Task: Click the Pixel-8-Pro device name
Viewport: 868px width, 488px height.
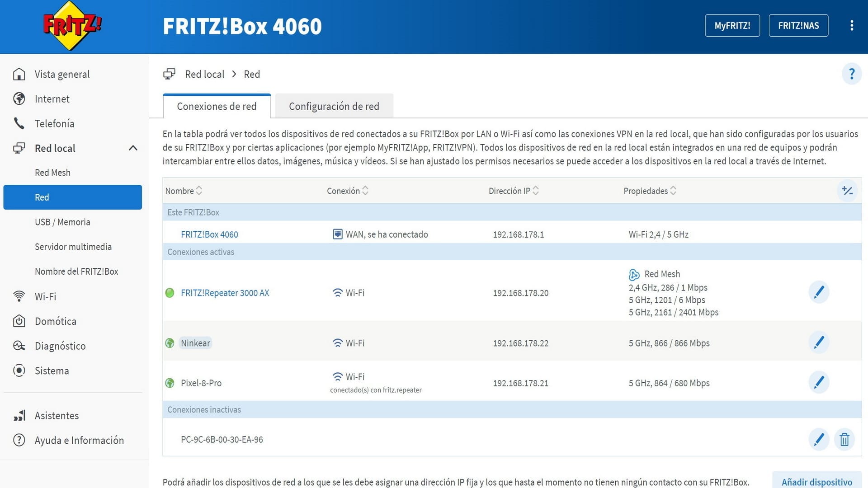Action: click(x=201, y=383)
